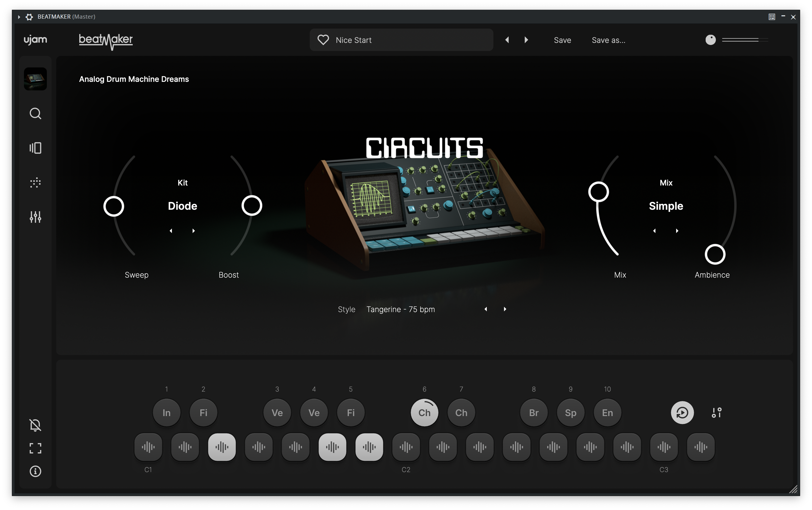The height and width of the screenshot is (510, 812).
Task: Trigger the last drum pad after C3
Action: 701,447
